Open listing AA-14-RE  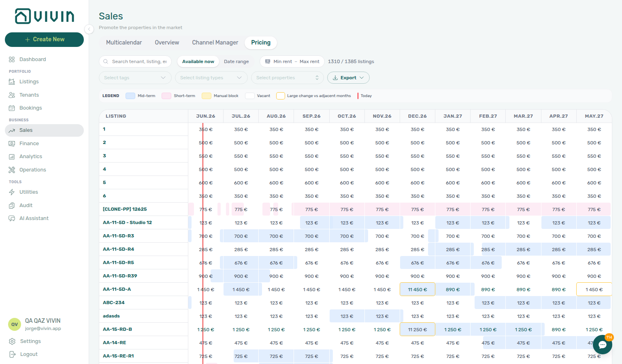click(114, 343)
